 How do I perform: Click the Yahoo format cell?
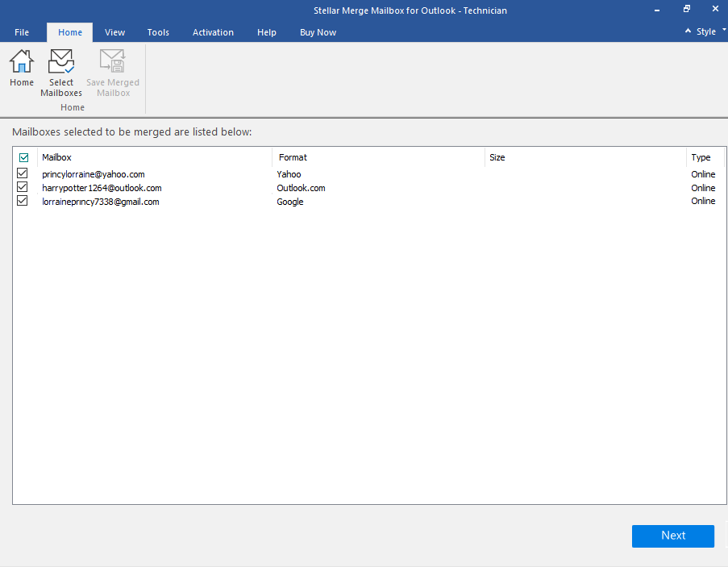pyautogui.click(x=289, y=174)
